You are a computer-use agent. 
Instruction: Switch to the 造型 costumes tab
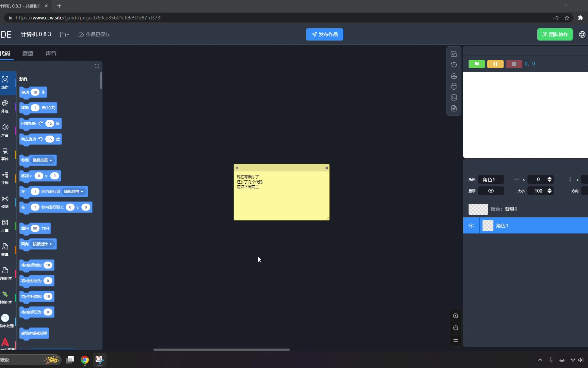pyautogui.click(x=28, y=53)
